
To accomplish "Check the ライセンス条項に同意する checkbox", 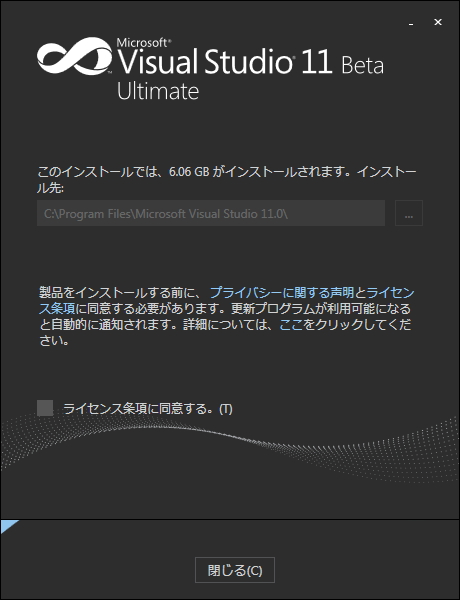I will 45,408.
